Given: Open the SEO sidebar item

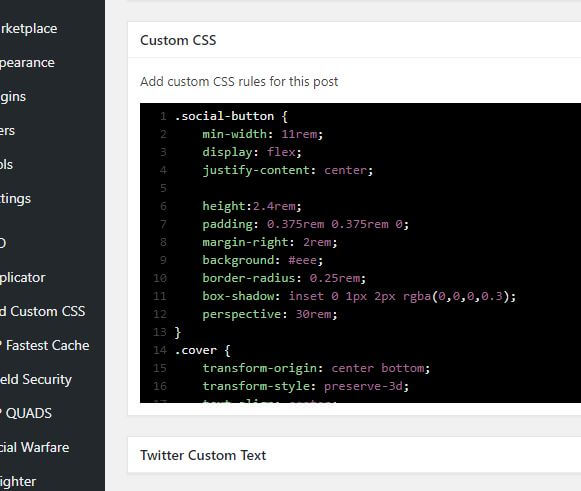Looking at the screenshot, I should pos(3,243).
